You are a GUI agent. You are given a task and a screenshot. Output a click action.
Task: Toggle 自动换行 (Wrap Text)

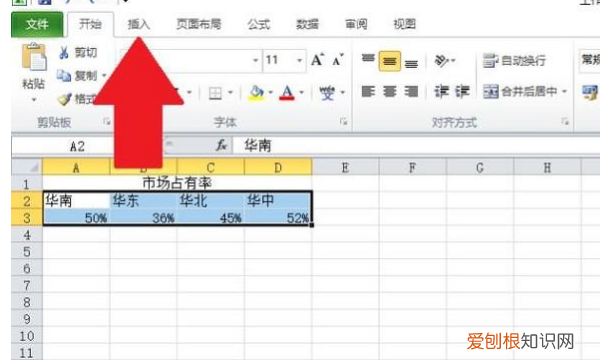tap(515, 60)
